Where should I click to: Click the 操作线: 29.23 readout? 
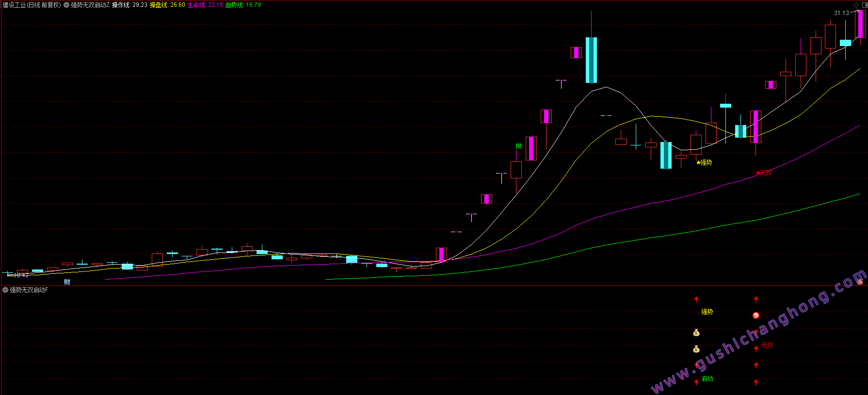point(129,5)
